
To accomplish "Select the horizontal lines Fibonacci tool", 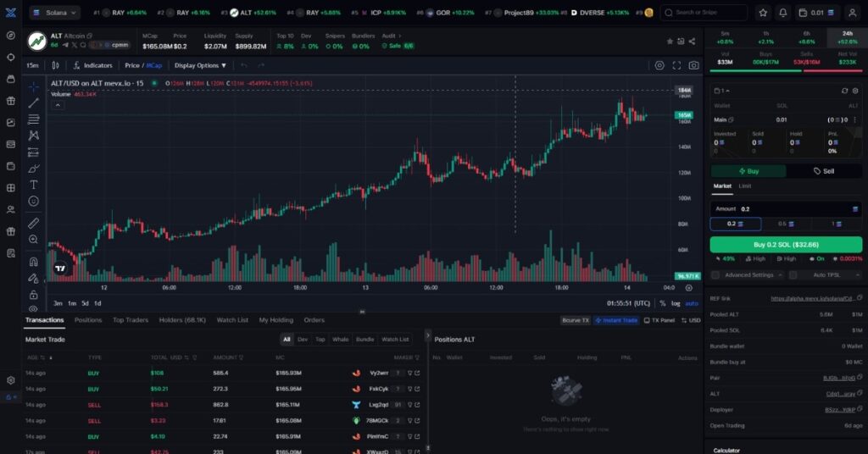I will [x=34, y=119].
